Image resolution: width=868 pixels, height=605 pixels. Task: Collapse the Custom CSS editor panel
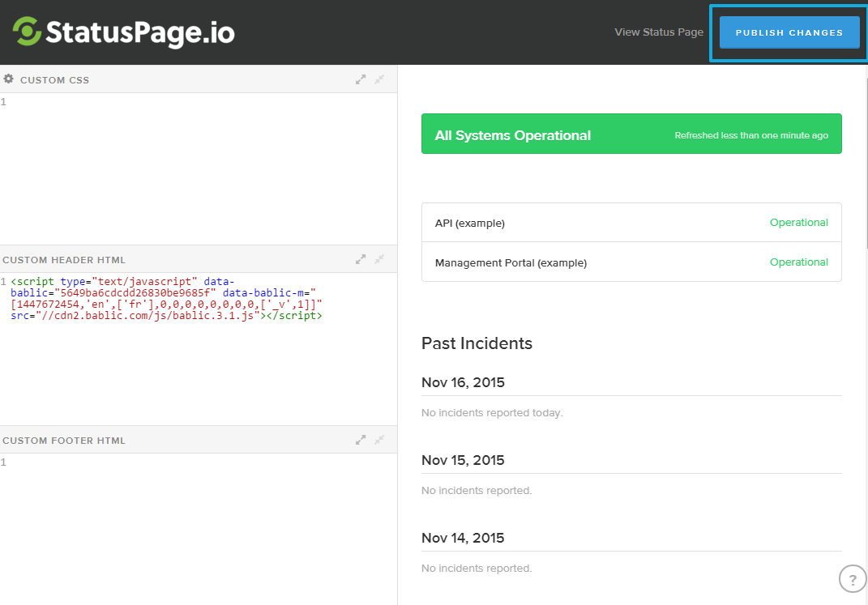coord(378,79)
